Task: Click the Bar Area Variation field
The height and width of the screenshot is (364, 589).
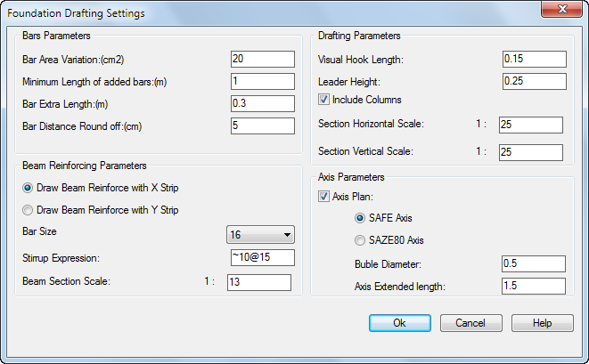Action: (263, 59)
